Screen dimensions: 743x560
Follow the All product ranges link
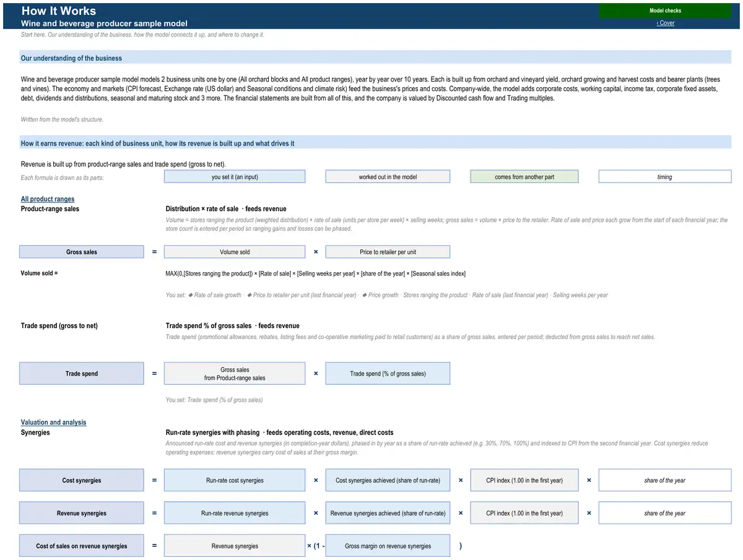coord(48,199)
